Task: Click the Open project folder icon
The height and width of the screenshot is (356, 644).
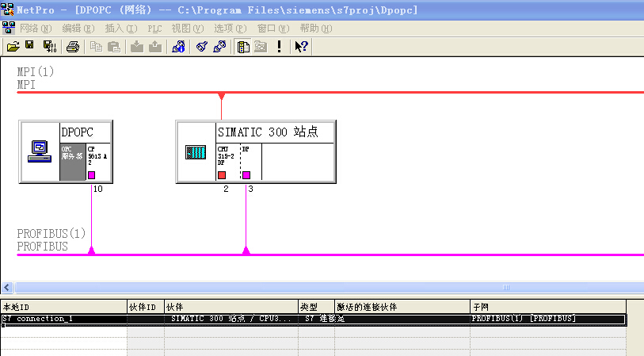Action: (x=13, y=47)
